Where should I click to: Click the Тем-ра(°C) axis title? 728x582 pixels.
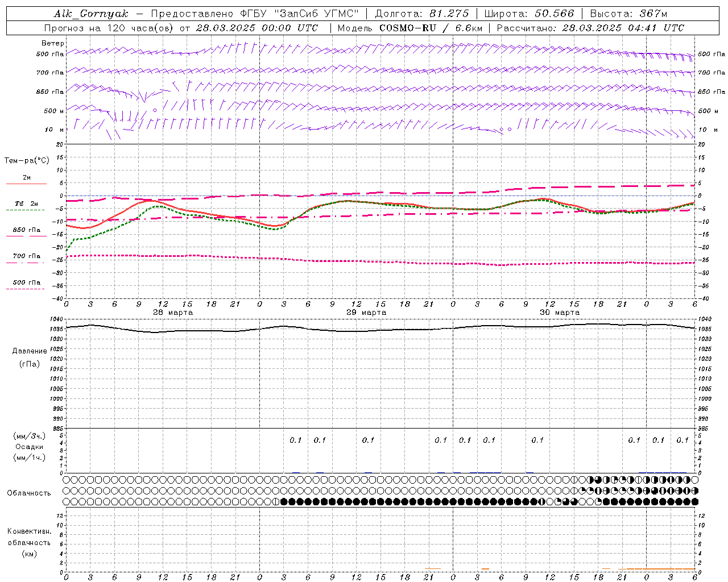[x=27, y=161]
